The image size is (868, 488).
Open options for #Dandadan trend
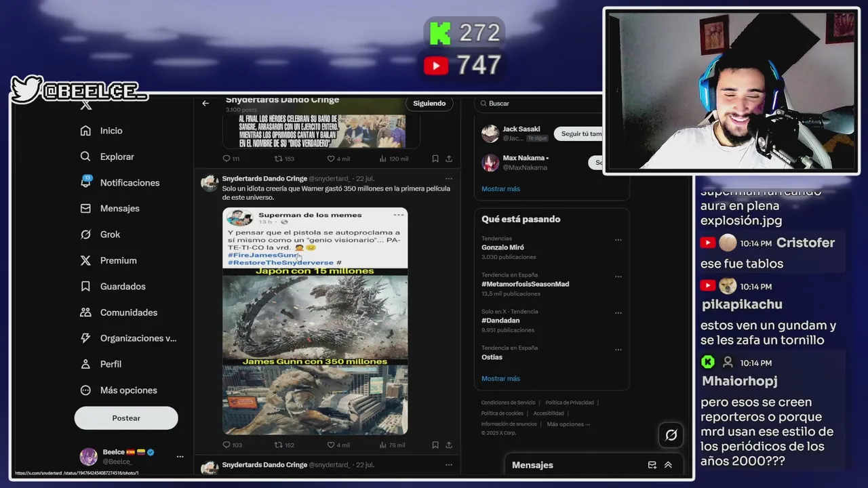pos(618,313)
